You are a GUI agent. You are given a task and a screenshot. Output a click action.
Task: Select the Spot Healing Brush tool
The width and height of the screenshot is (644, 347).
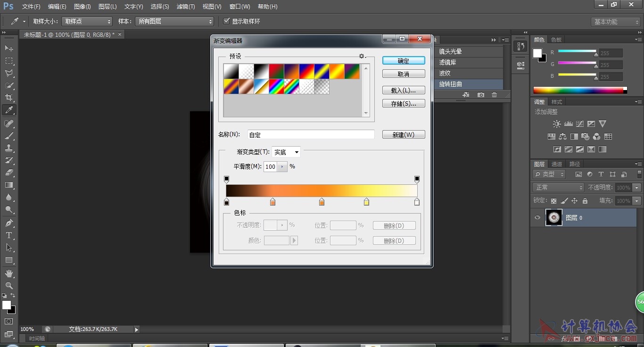coord(9,124)
